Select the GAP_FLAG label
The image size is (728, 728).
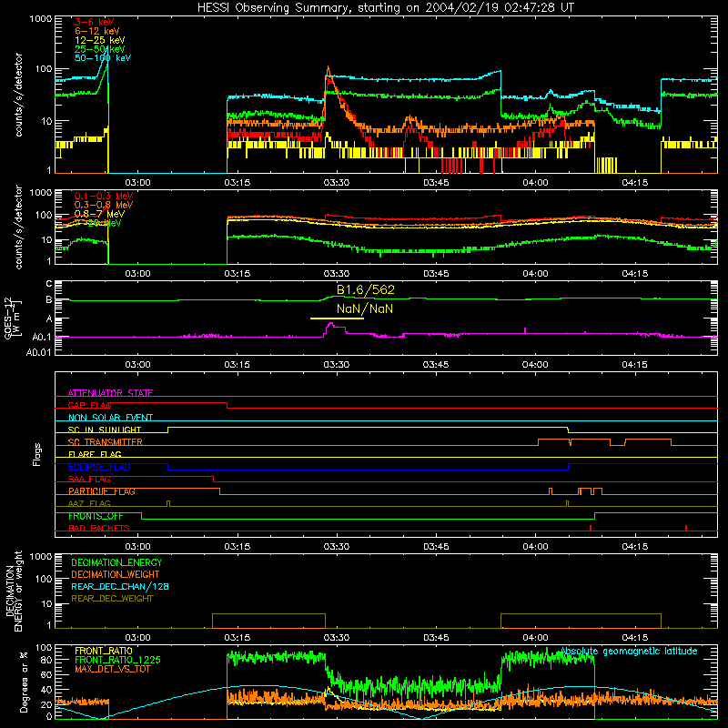pyautogui.click(x=89, y=405)
